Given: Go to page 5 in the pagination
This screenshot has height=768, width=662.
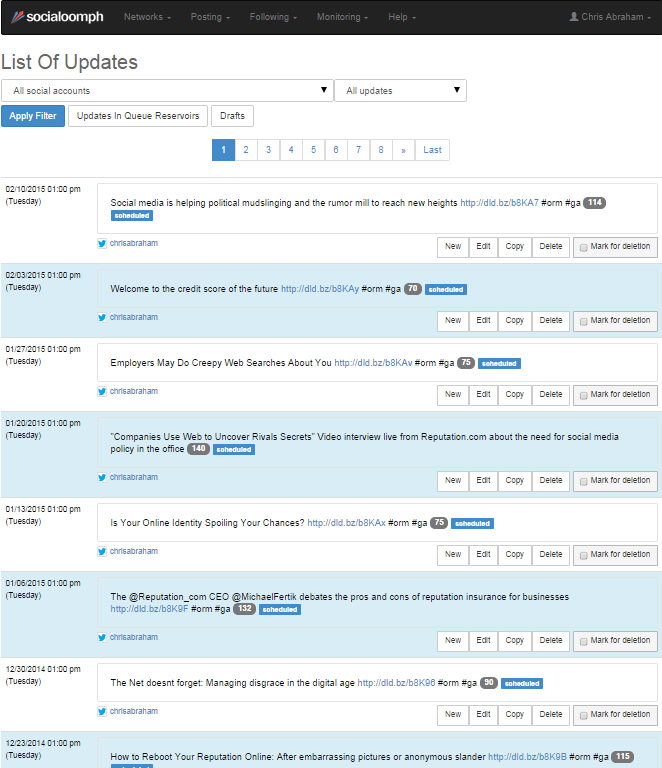Looking at the screenshot, I should coord(313,150).
